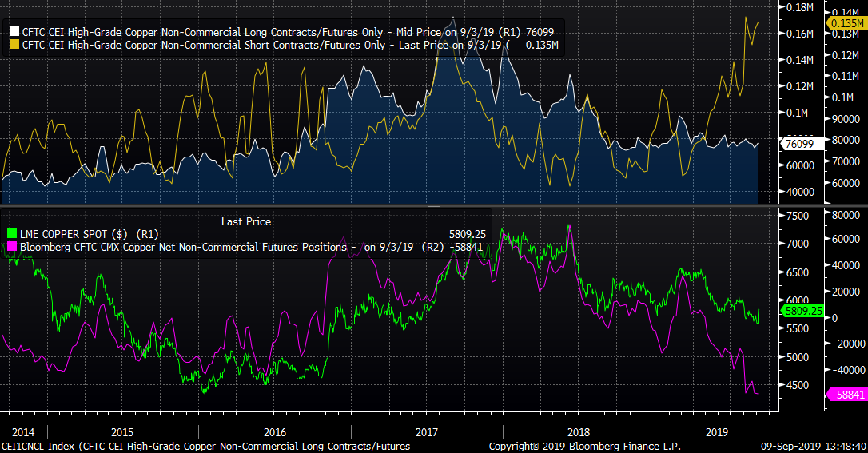
Task: Click the 2017 year label on time axis
Action: (427, 432)
